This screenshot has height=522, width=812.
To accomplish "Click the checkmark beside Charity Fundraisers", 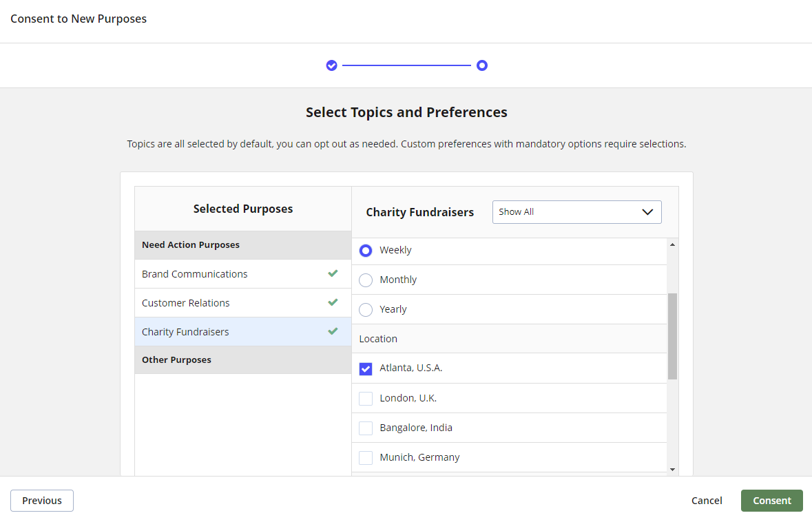I will click(333, 331).
